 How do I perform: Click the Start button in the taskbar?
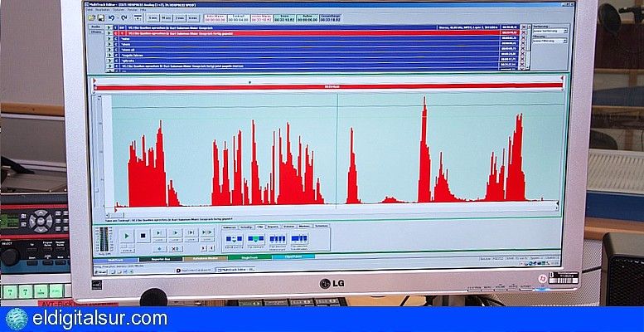(99, 271)
